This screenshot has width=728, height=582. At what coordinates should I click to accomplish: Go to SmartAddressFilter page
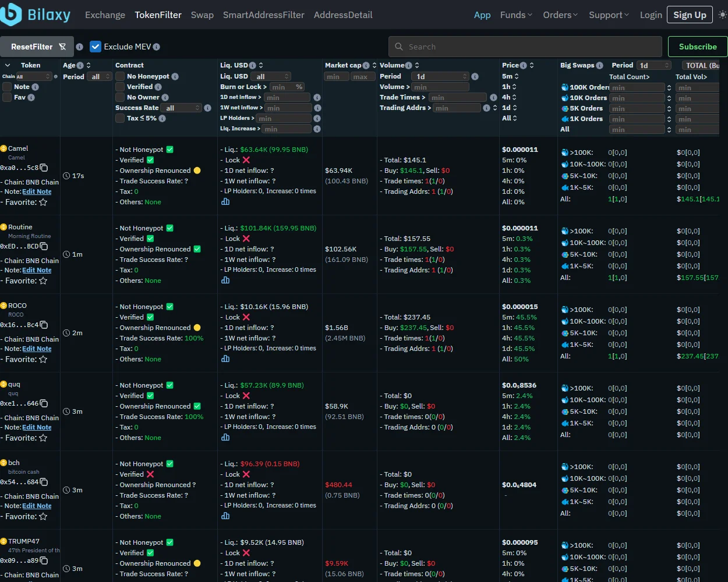click(263, 15)
